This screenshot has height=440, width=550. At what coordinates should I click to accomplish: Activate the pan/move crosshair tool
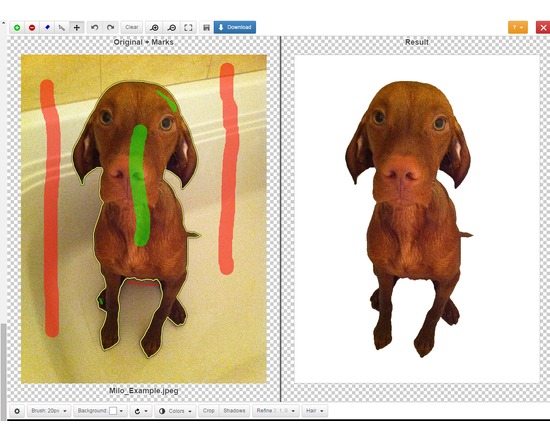(77, 27)
